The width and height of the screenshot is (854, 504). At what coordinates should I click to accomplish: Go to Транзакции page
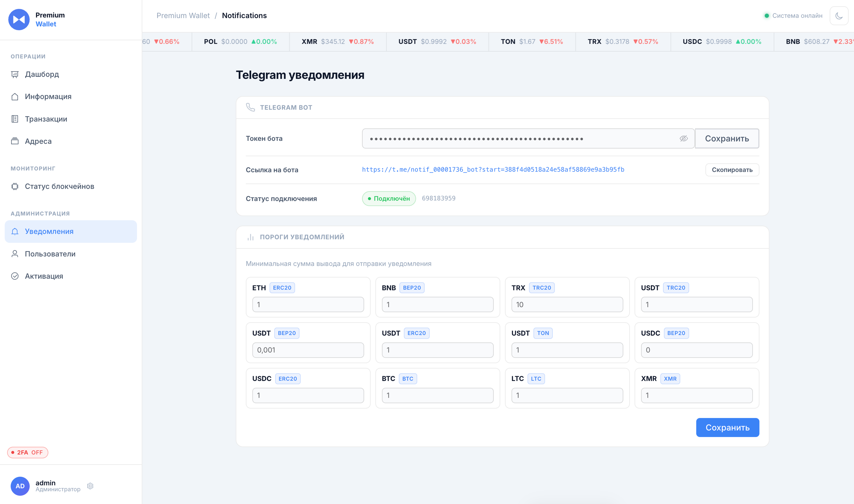(71, 119)
